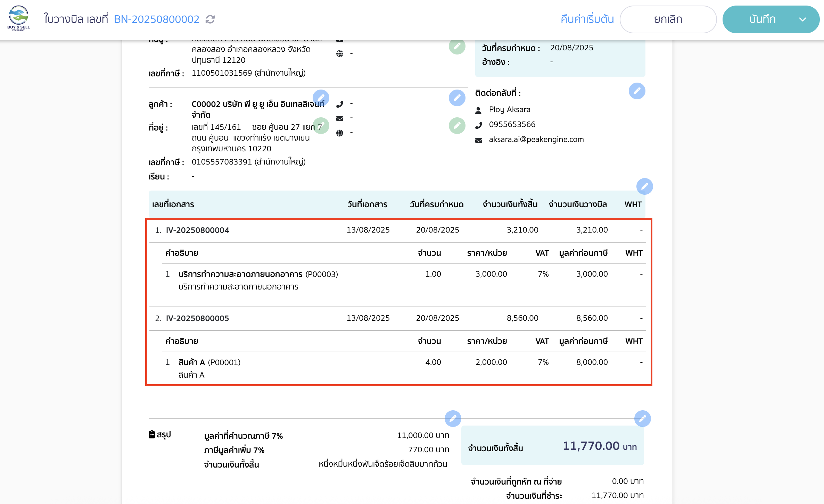This screenshot has height=504, width=824.
Task: Edit the summary section with the pencil icon
Action: [x=453, y=419]
